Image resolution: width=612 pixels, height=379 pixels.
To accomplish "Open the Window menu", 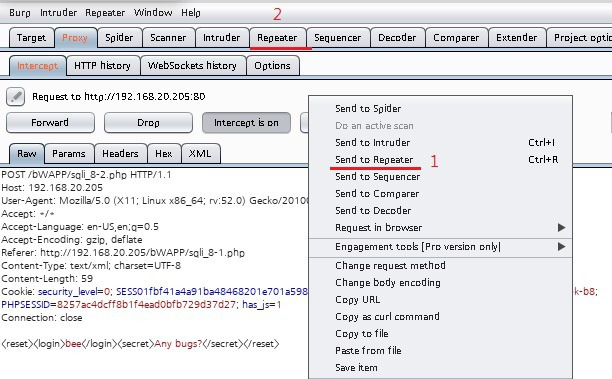I will (x=153, y=13).
